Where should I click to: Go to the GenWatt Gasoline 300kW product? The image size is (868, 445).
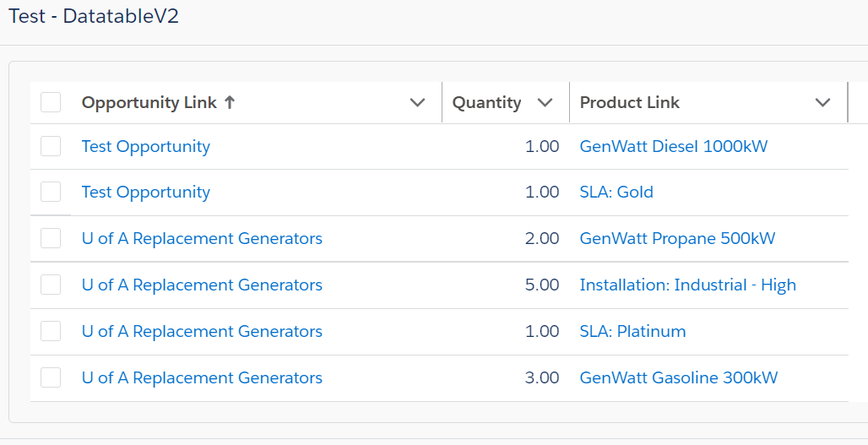coord(678,377)
